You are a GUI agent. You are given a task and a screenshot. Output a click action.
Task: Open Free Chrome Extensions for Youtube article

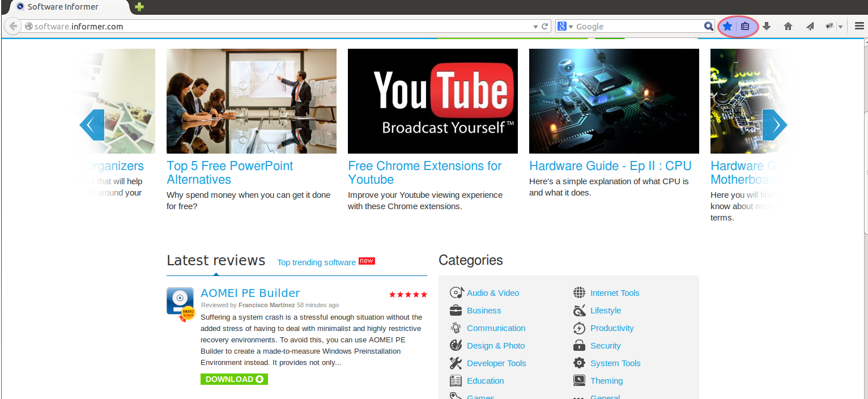point(425,173)
